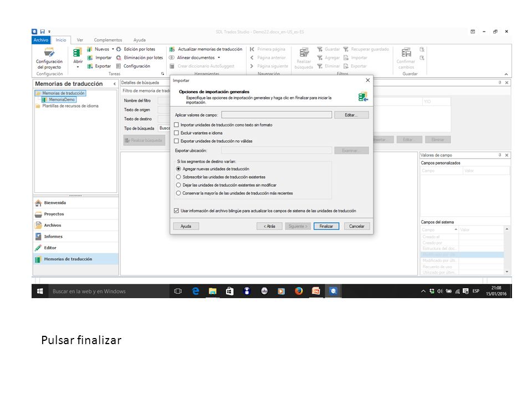532x399 pixels.
Task: Select 'Conservar la mayoría de las unidades' radio
Action: (x=178, y=193)
